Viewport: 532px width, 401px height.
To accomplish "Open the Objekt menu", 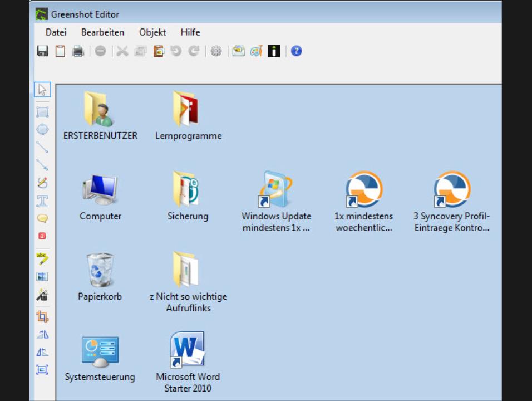I will 152,32.
